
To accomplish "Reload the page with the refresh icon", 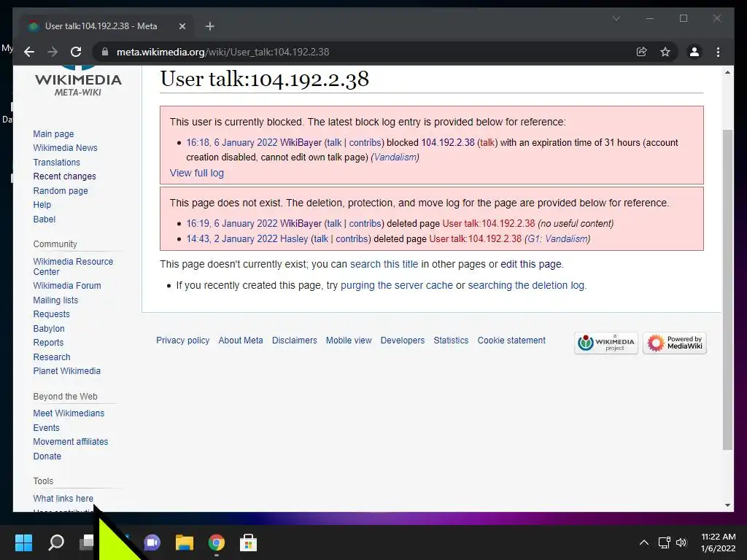I will coord(76,52).
